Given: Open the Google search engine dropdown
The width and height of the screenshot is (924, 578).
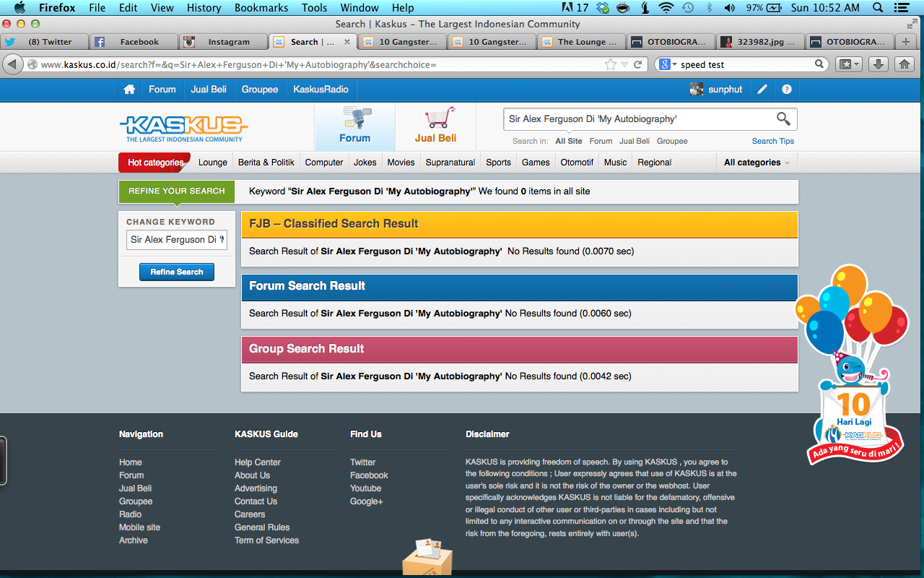Looking at the screenshot, I should [x=668, y=64].
